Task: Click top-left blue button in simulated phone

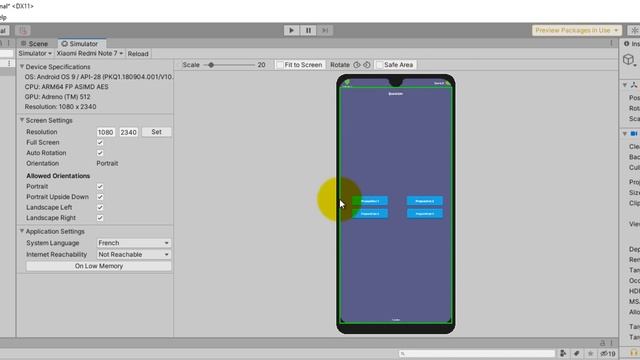Action: pos(369,201)
